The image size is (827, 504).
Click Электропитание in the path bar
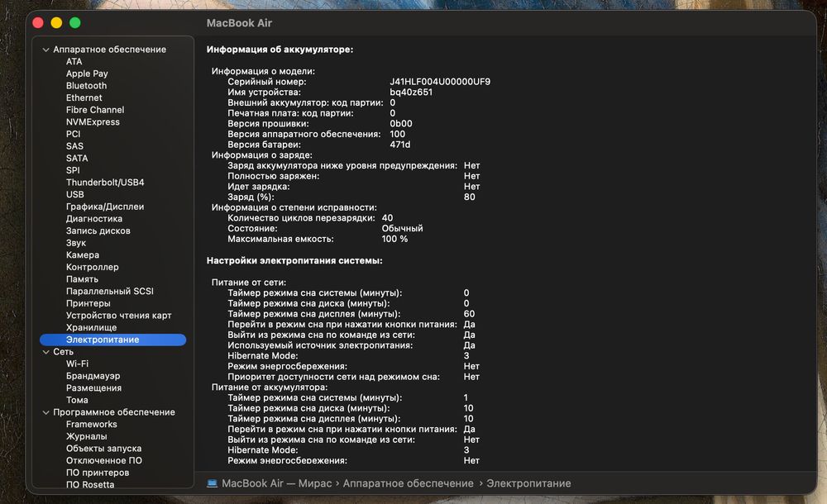pos(528,483)
